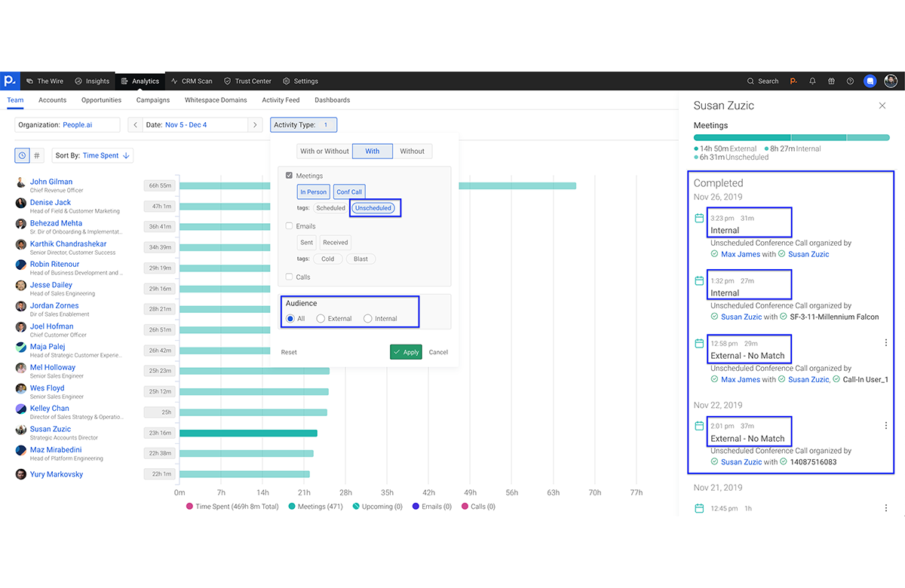Screen dimensions: 905x588
Task: Open the Insights section
Action: point(92,81)
